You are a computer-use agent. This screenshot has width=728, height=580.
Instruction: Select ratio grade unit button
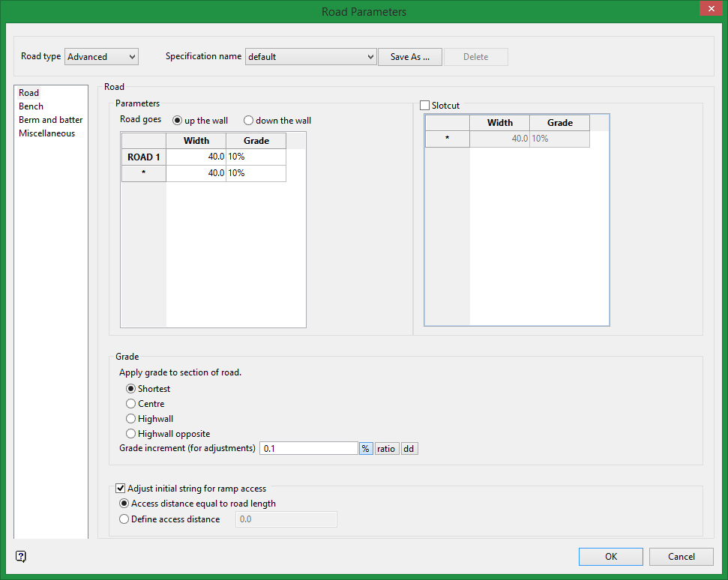[386, 449]
